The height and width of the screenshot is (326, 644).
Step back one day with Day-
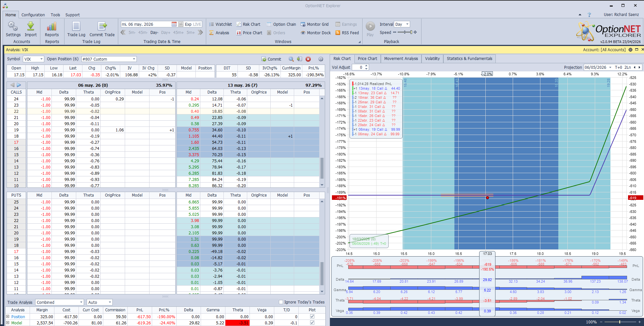pyautogui.click(x=154, y=33)
